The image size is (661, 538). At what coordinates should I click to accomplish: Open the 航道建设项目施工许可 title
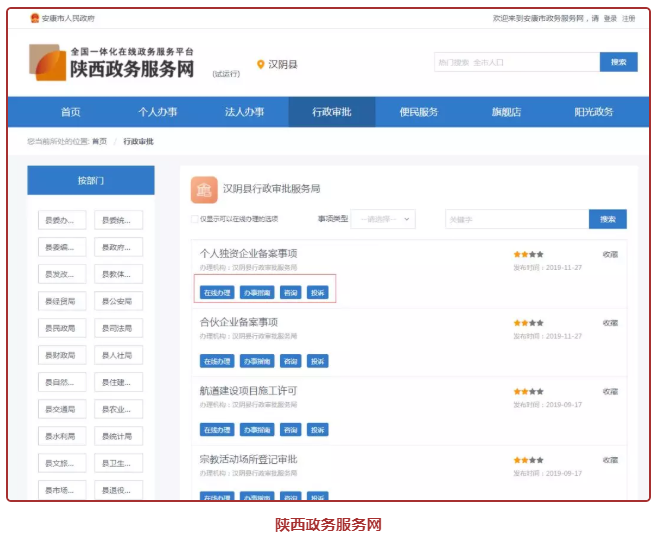point(248,391)
